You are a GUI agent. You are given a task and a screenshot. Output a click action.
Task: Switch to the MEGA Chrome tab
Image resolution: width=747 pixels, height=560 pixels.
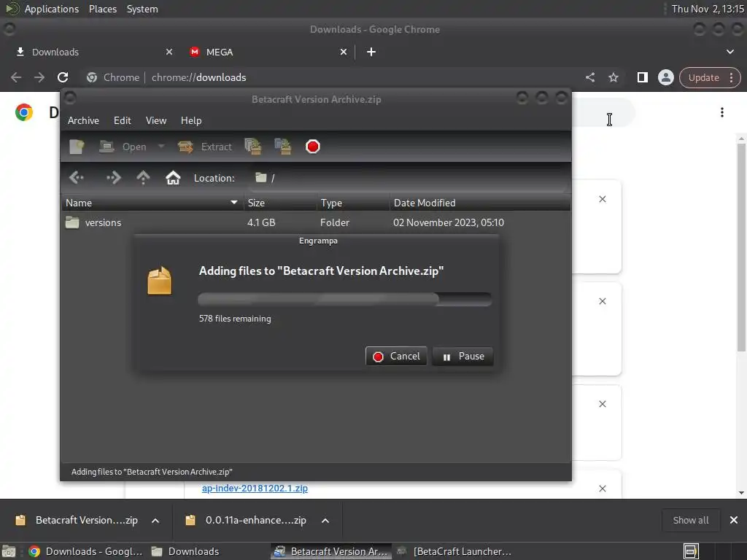pos(267,52)
